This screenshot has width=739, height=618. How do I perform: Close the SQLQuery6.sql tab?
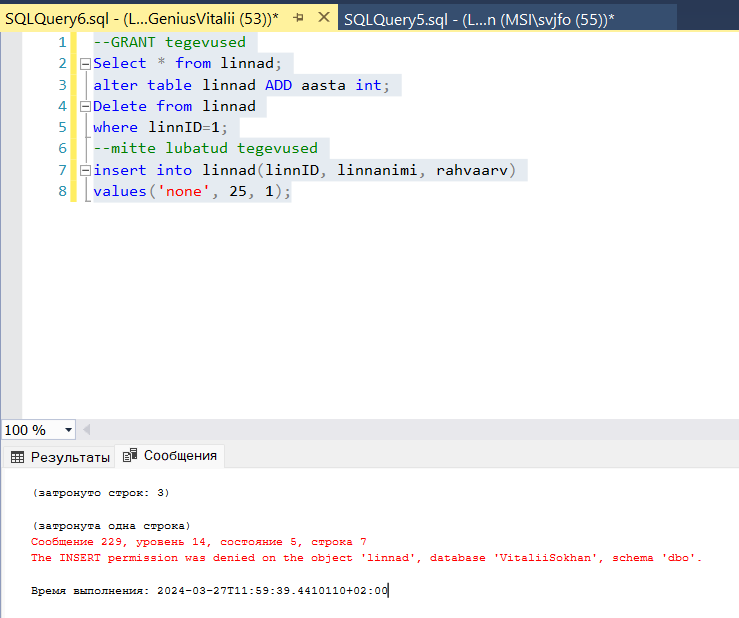[324, 17]
